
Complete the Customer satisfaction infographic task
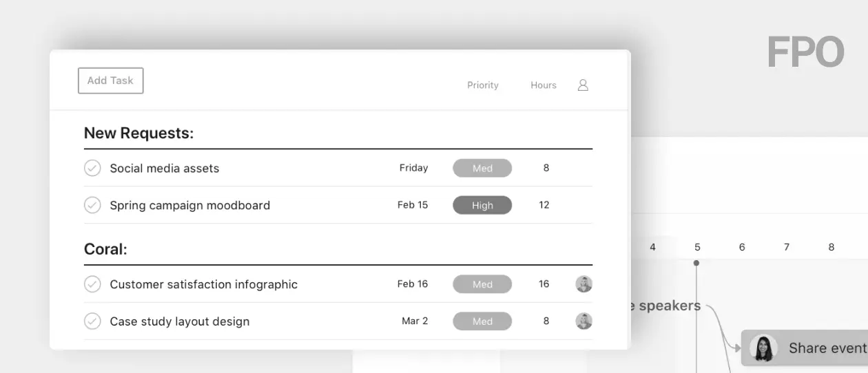click(x=92, y=284)
